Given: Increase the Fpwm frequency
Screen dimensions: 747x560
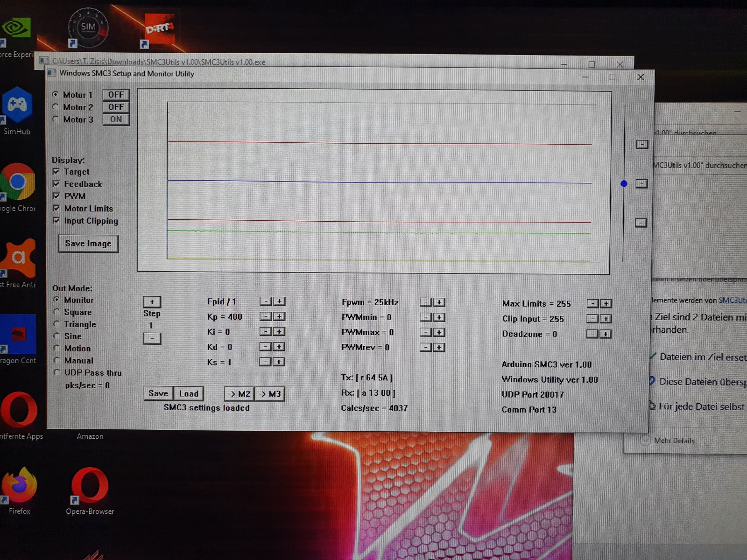Looking at the screenshot, I should pos(439,302).
